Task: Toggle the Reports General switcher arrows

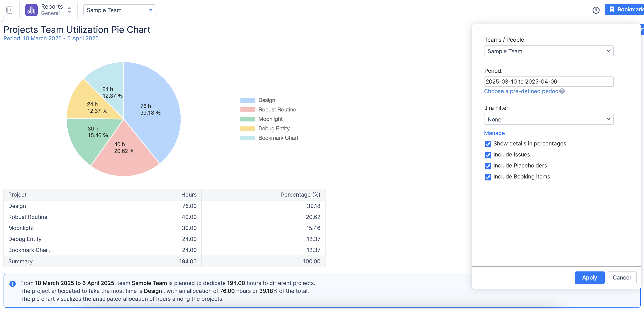Action: (x=69, y=10)
